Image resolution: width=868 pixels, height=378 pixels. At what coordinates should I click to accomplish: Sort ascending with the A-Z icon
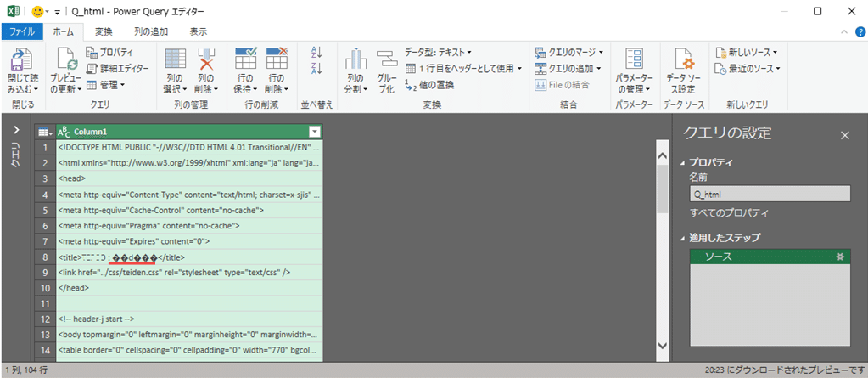coord(316,53)
